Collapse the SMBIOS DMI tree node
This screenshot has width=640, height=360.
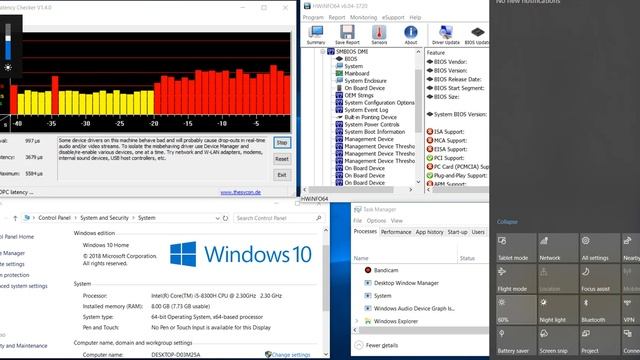pos(323,51)
